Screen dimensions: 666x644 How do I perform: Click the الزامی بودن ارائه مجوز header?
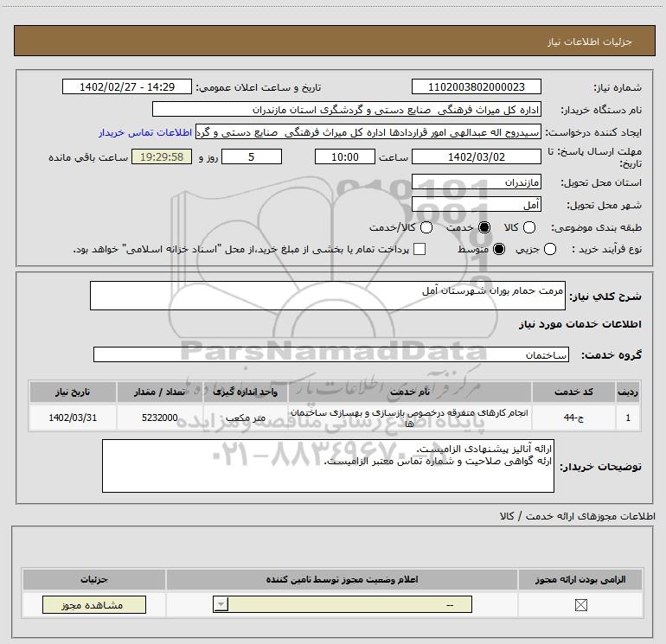[x=580, y=579]
